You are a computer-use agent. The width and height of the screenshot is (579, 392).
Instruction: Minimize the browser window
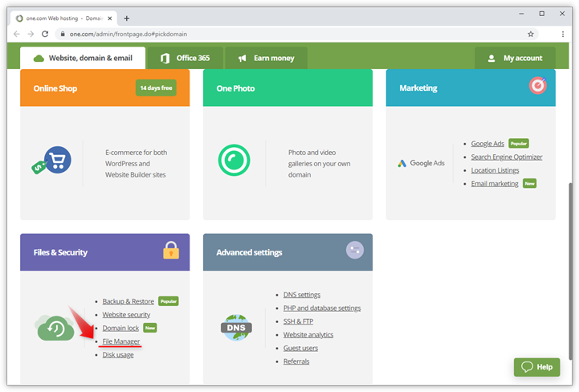click(x=521, y=14)
